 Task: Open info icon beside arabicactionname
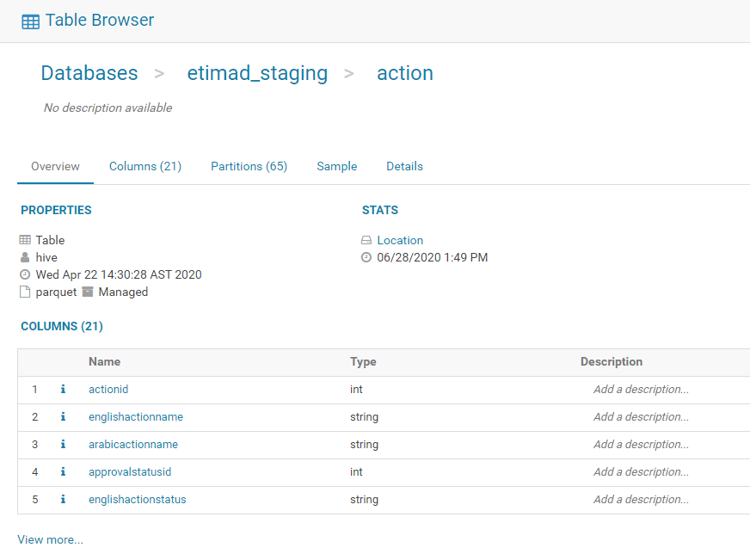click(63, 445)
